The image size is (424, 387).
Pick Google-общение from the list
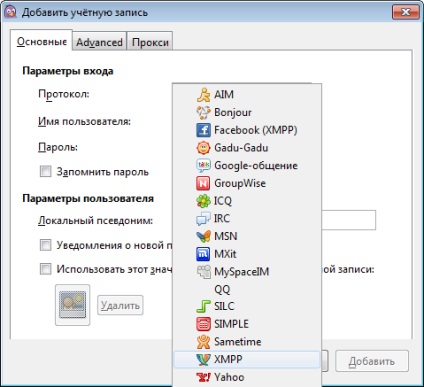point(247,165)
